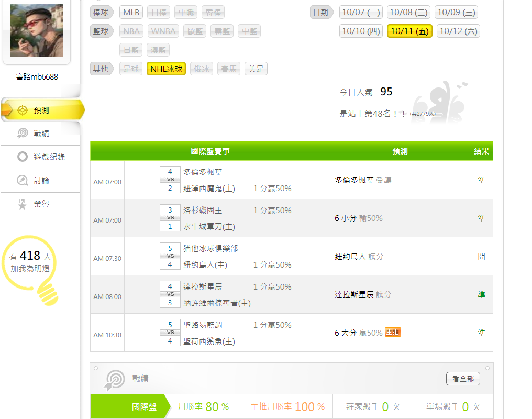This screenshot has height=419, width=532.
Task: Select the 足球 filter
Action: click(x=131, y=69)
